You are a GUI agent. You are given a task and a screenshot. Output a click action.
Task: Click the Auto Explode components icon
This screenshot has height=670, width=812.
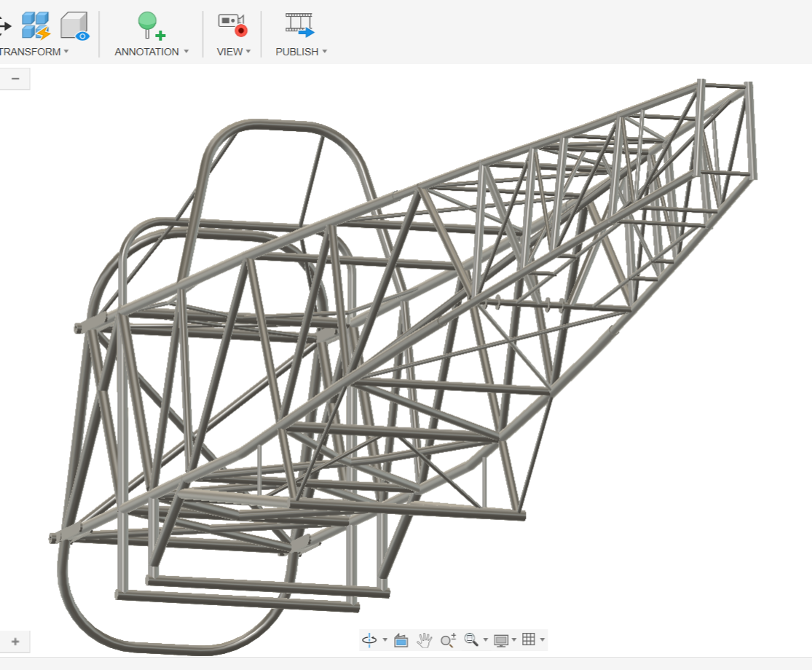(x=35, y=25)
